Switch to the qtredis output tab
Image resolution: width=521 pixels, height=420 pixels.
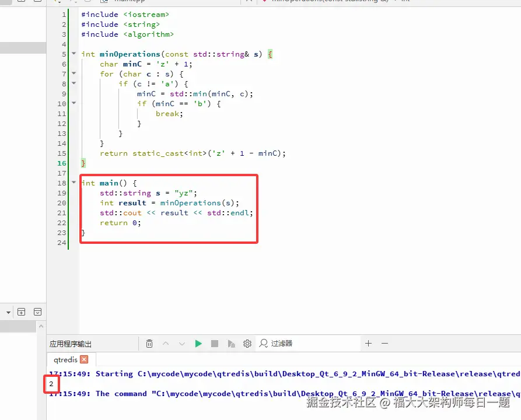pyautogui.click(x=65, y=359)
